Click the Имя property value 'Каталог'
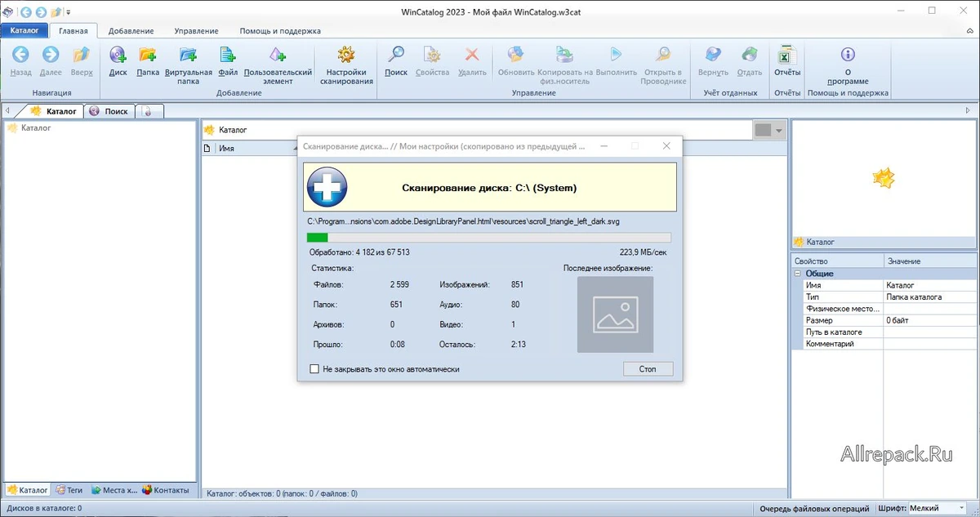The image size is (980, 517). pyautogui.click(x=929, y=285)
